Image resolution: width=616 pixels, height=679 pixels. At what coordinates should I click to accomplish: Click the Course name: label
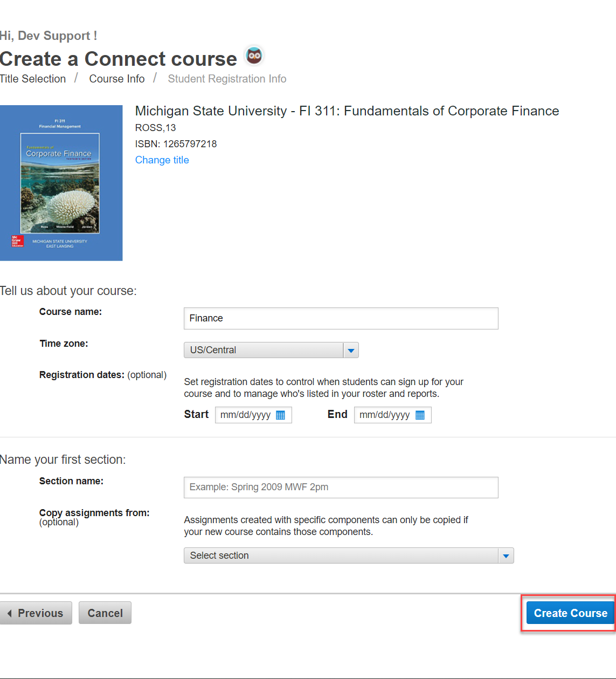pyautogui.click(x=71, y=312)
